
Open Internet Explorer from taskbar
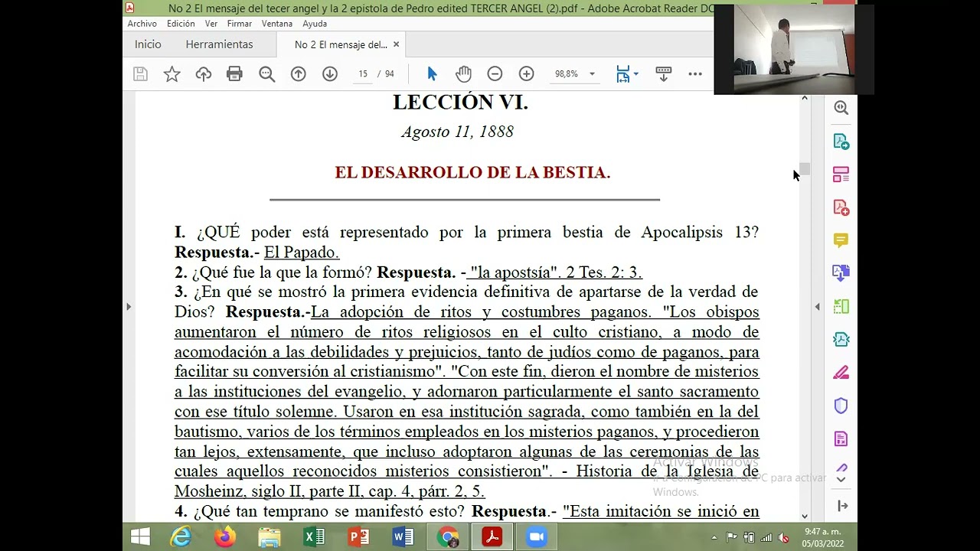181,537
